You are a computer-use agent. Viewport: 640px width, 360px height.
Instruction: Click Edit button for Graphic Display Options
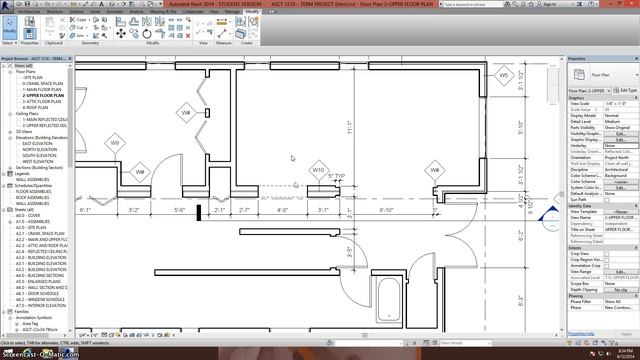click(x=621, y=140)
